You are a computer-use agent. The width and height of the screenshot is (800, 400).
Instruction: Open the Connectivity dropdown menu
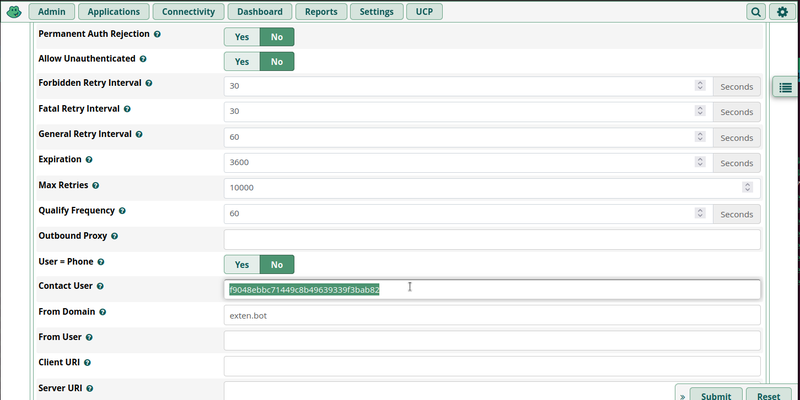coord(190,12)
